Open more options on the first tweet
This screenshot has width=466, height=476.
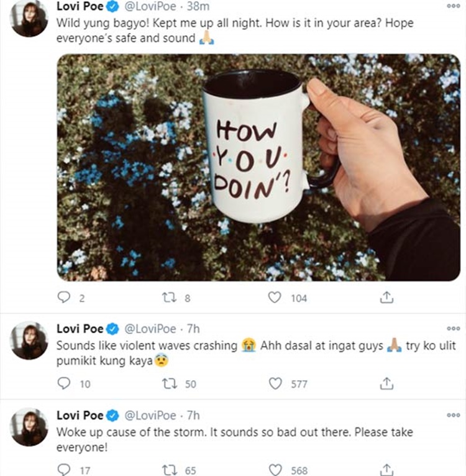[453, 6]
